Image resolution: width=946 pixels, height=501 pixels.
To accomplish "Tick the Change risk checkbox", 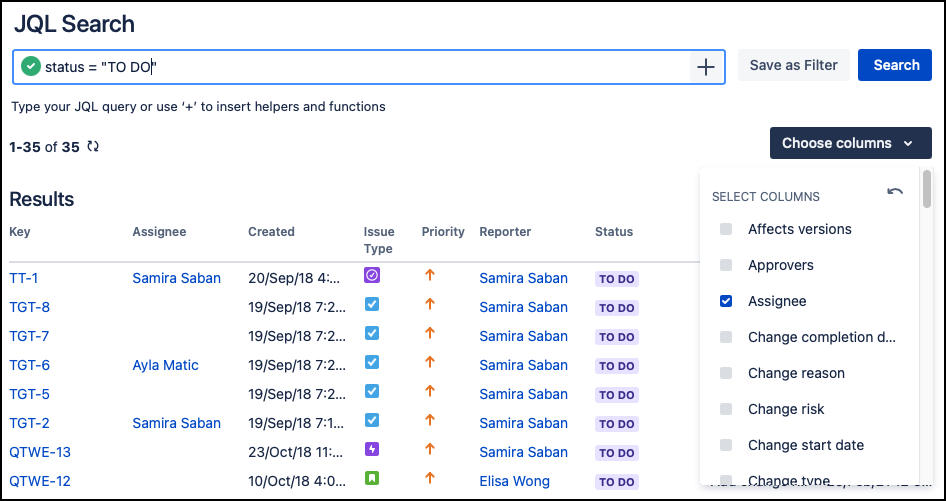I will pyautogui.click(x=726, y=409).
